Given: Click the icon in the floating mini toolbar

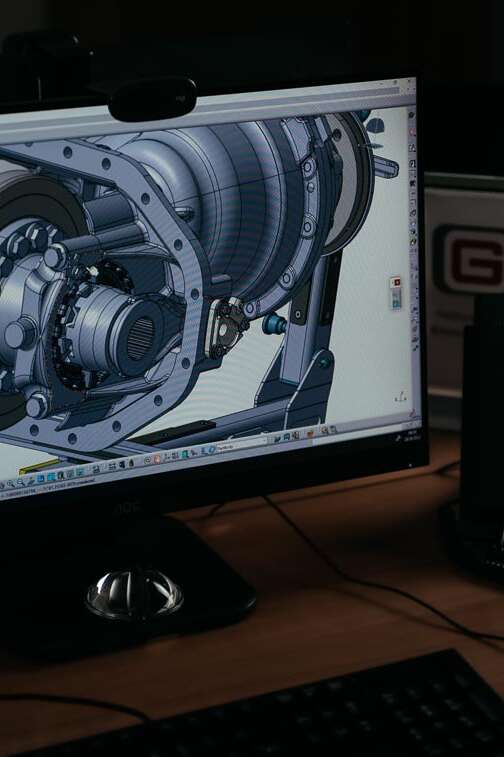Looking at the screenshot, I should click(x=396, y=299).
